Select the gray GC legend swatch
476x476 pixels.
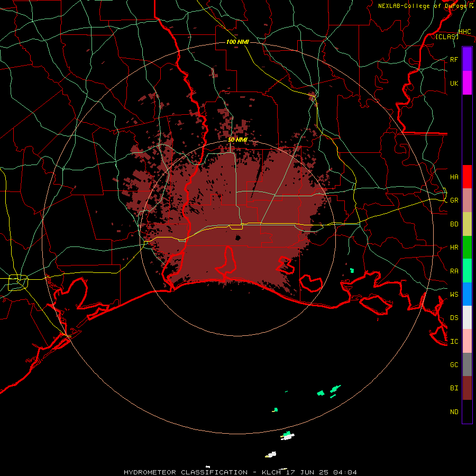[467, 364]
